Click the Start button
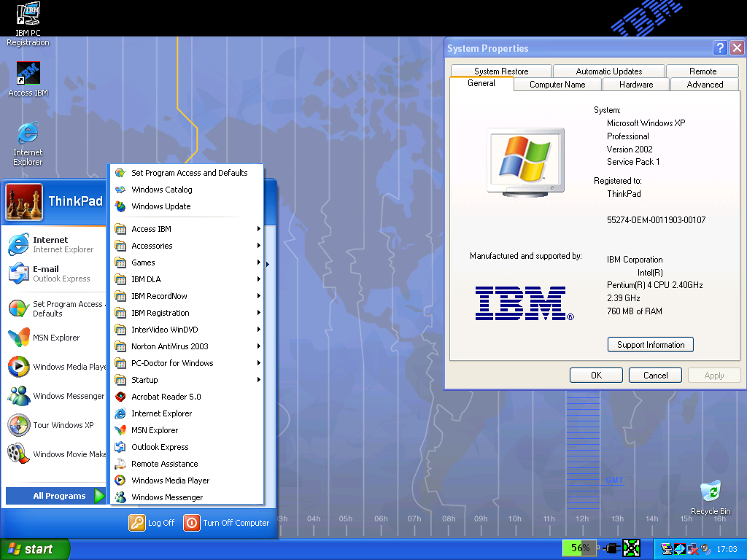 click(35, 549)
